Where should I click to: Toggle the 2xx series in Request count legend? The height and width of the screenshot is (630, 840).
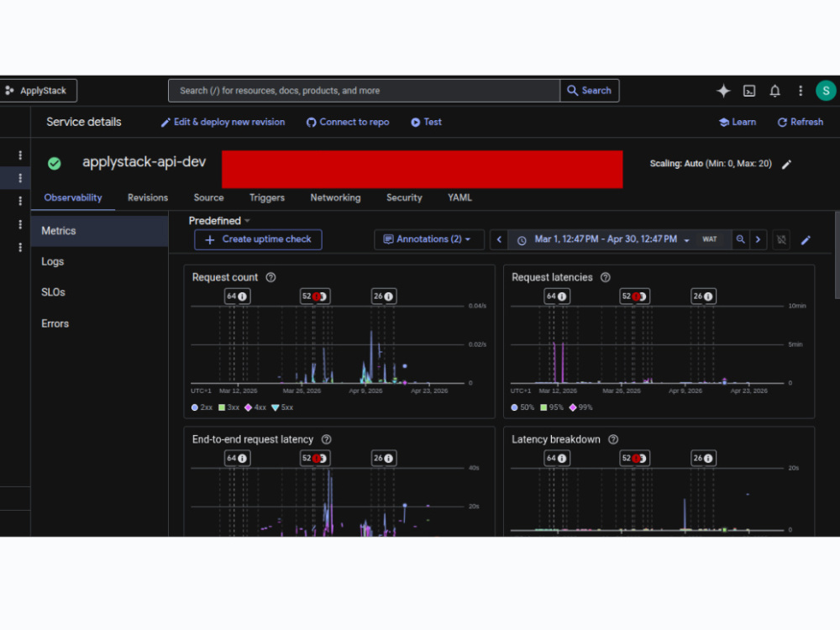point(202,407)
